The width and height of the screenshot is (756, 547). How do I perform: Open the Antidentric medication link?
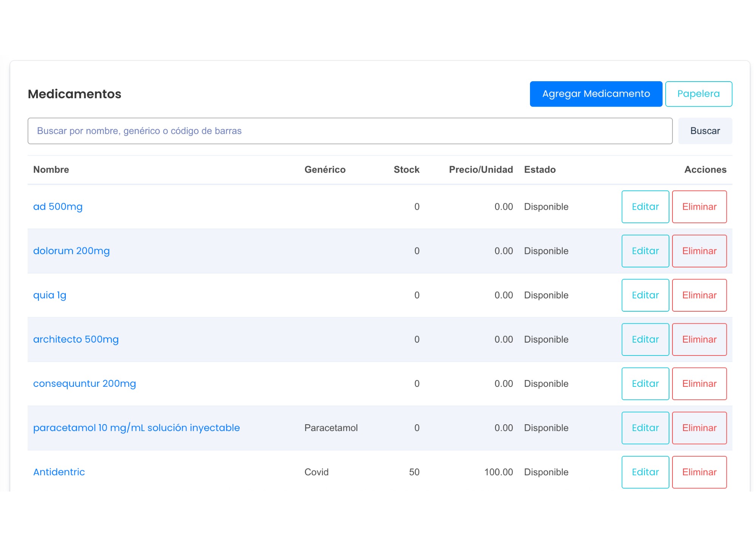[x=59, y=472]
